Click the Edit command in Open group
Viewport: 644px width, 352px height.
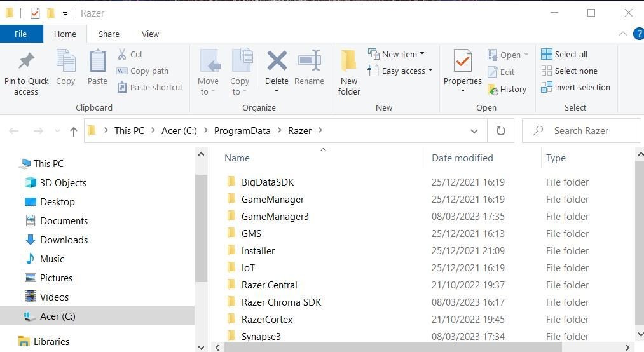501,72
